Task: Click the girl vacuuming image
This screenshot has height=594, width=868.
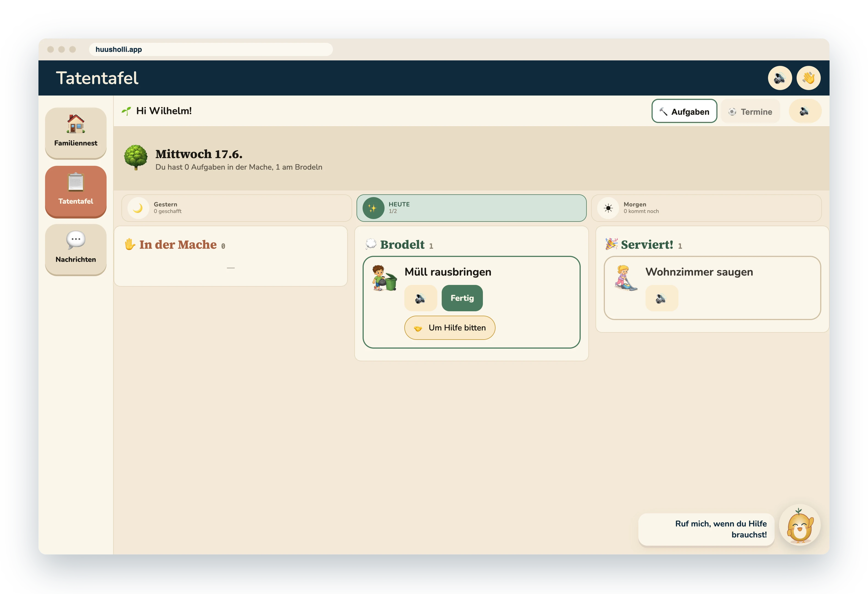Action: 626,278
